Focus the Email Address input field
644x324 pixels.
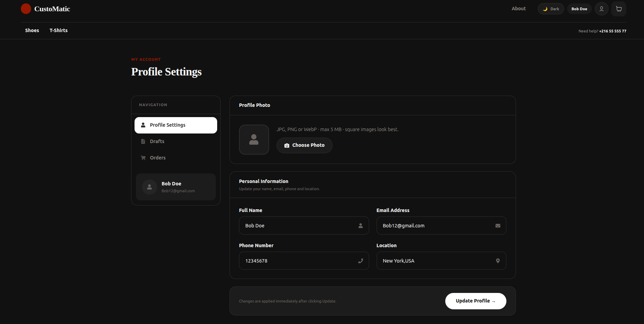pos(441,226)
